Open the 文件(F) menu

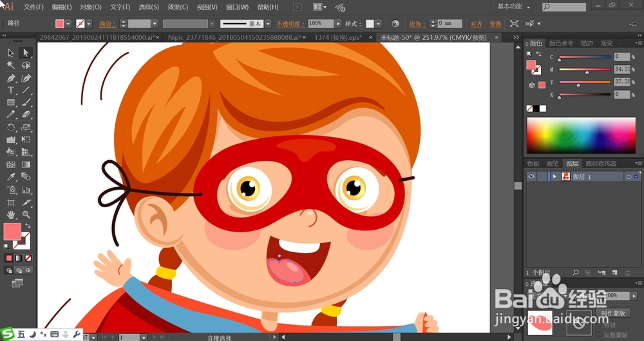tap(33, 7)
